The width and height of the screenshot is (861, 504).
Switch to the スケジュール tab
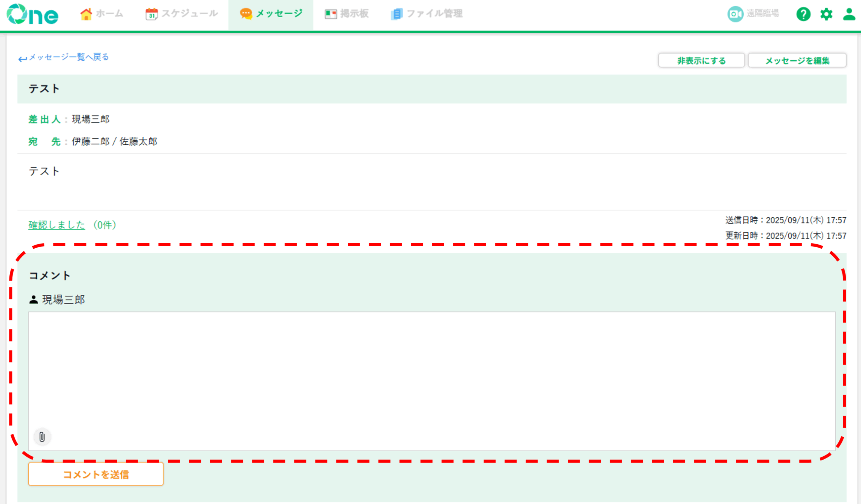click(190, 14)
